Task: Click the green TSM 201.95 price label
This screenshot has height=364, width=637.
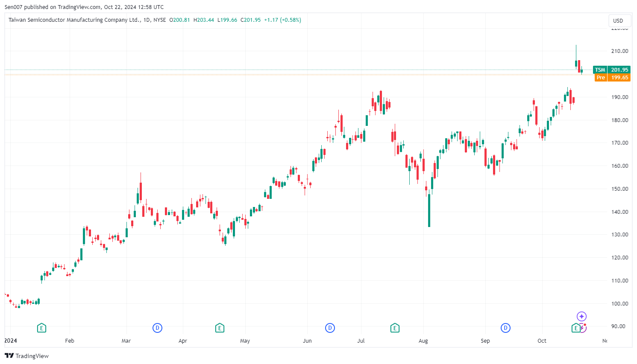Action: (x=612, y=70)
